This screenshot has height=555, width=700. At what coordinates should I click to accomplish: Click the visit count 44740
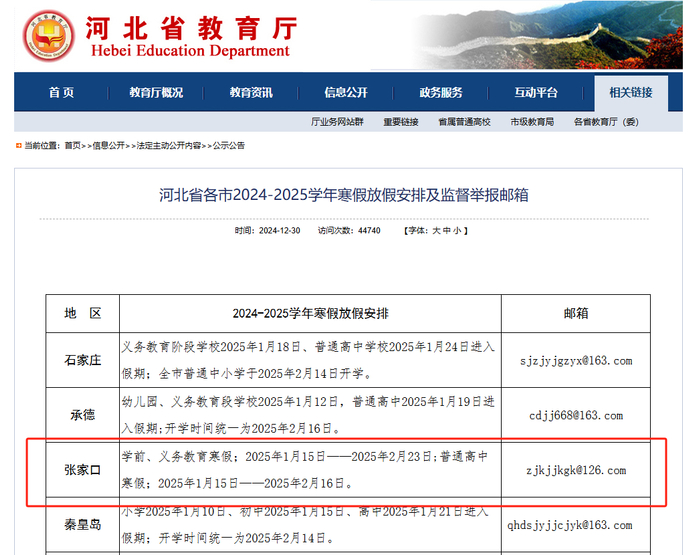coord(369,231)
